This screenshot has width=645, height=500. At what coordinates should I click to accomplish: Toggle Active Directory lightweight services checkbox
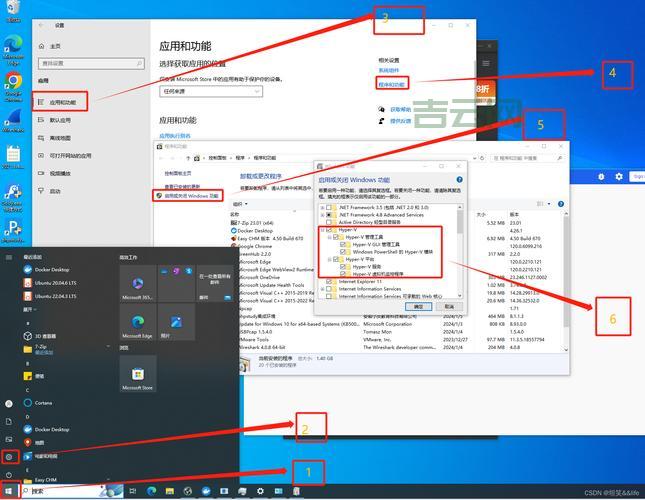pyautogui.click(x=329, y=222)
